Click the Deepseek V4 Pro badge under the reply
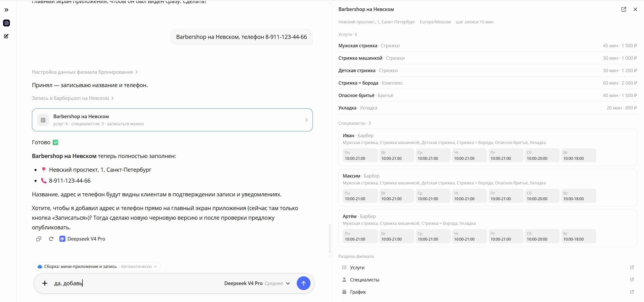Viewport: 644px width, 302px height. pos(82,239)
